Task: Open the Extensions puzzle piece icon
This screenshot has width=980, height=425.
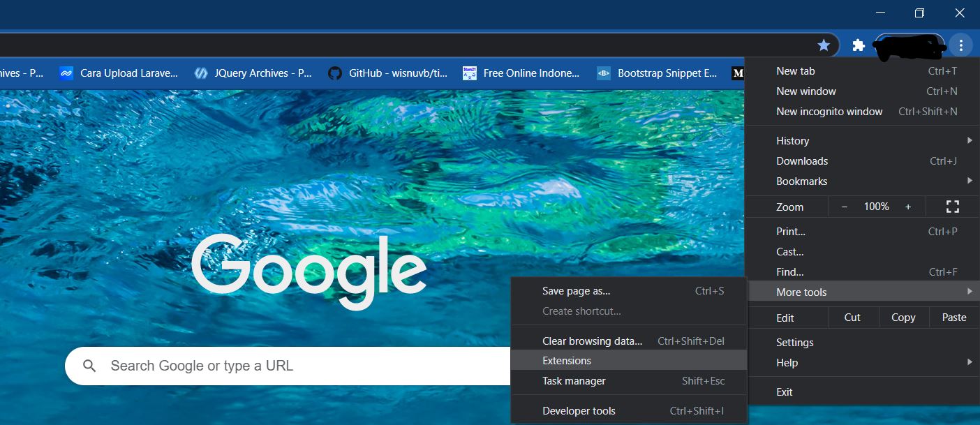Action: [858, 44]
